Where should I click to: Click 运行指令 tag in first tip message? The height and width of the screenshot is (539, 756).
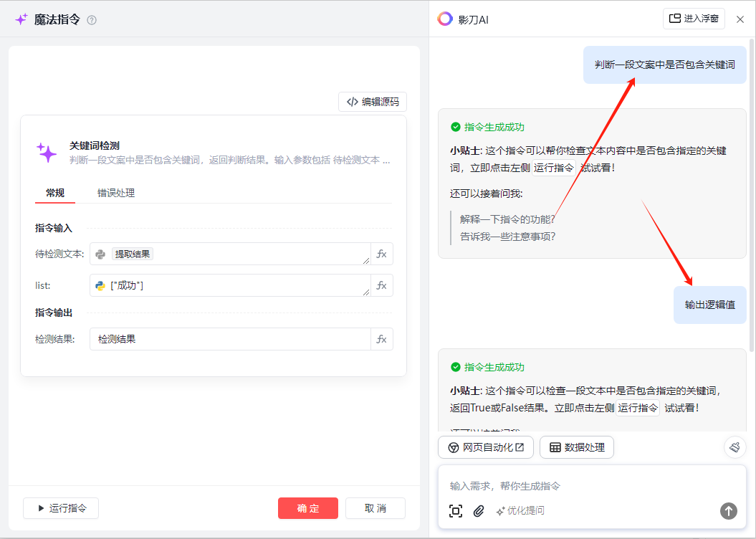point(554,168)
